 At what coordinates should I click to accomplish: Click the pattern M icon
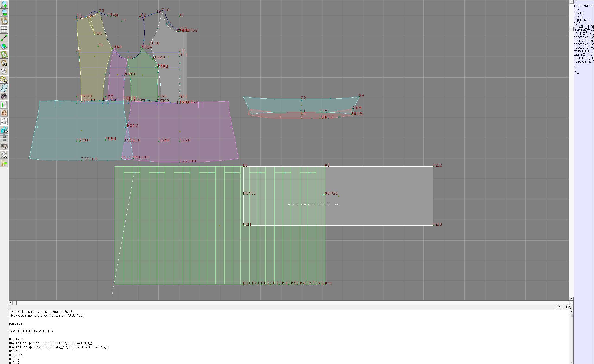4,63
